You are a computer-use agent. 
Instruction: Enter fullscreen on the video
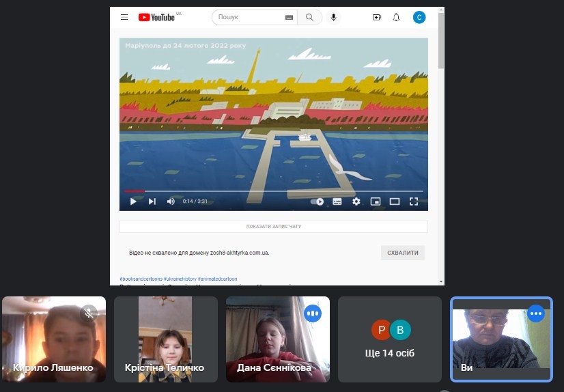click(x=414, y=201)
